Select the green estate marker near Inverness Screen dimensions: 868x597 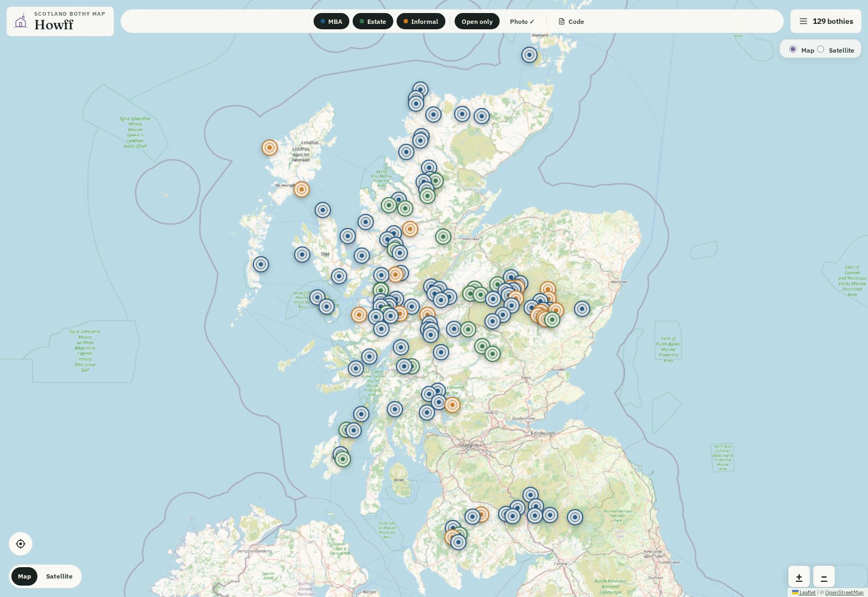[443, 237]
